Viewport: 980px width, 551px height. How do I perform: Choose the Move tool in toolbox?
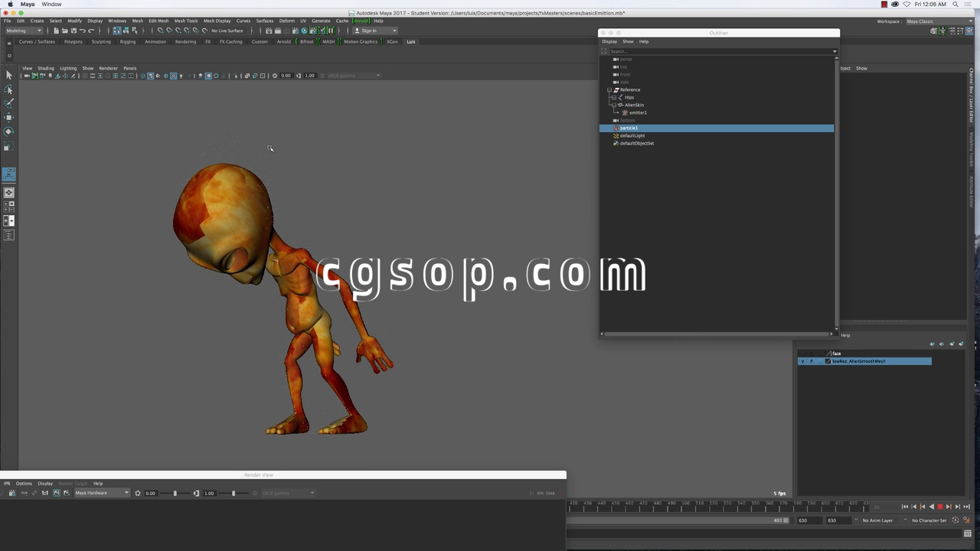[9, 117]
